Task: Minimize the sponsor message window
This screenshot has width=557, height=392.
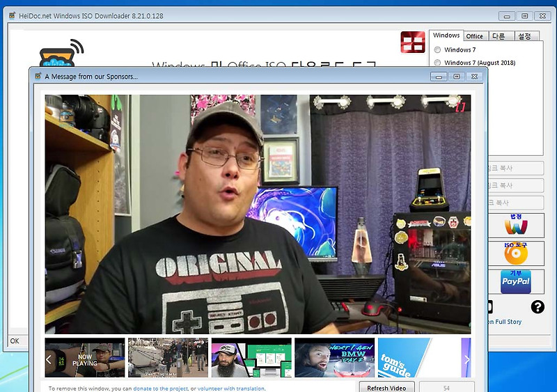Action: point(439,77)
